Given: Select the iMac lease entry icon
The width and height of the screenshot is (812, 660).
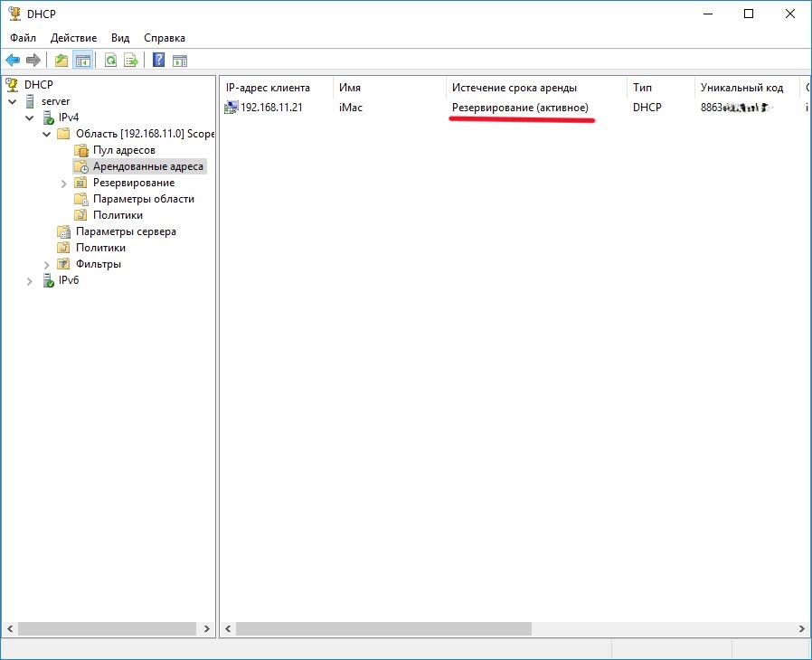Looking at the screenshot, I should coord(231,108).
